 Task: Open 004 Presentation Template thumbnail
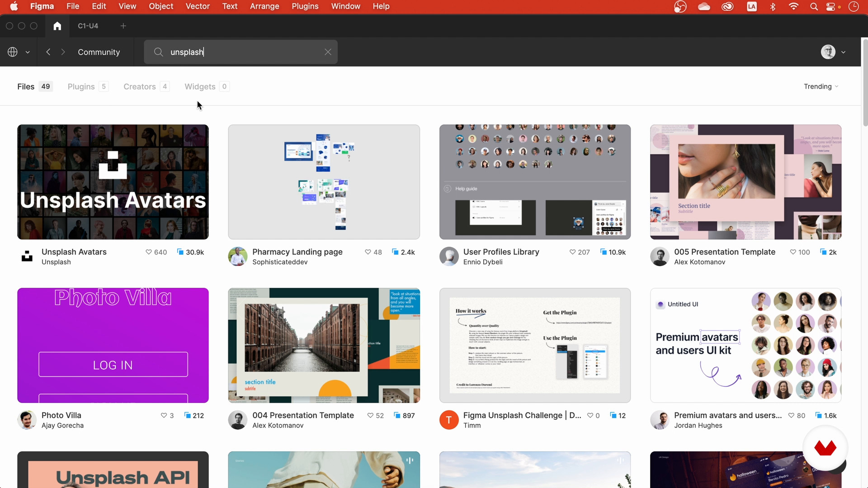(324, 345)
